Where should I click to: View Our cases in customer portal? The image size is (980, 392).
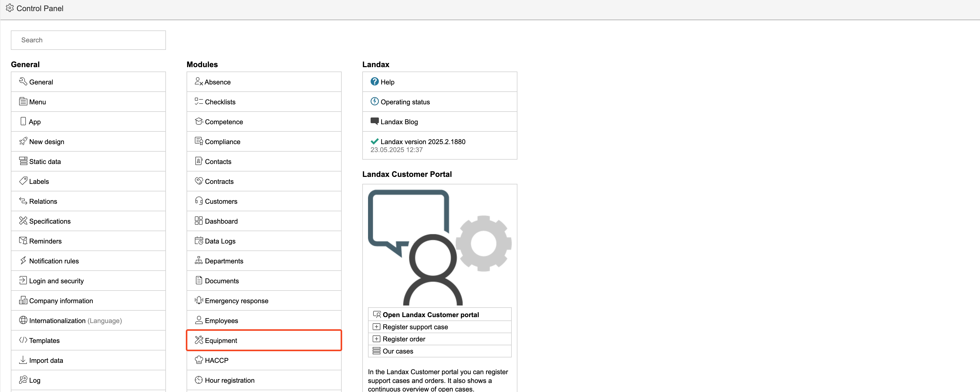click(x=397, y=351)
